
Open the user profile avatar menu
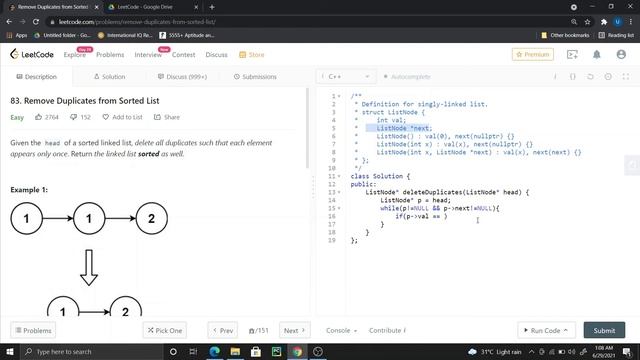(x=621, y=54)
